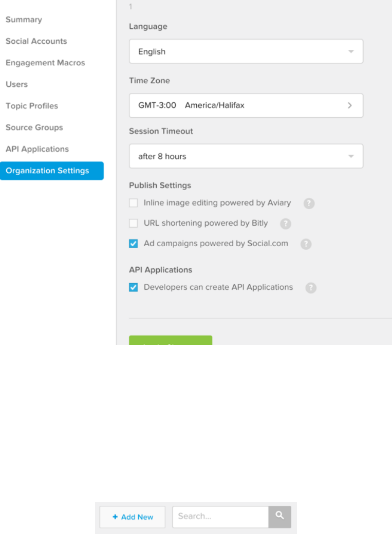Open Topic Profiles page
The width and height of the screenshot is (392, 534).
click(x=32, y=106)
